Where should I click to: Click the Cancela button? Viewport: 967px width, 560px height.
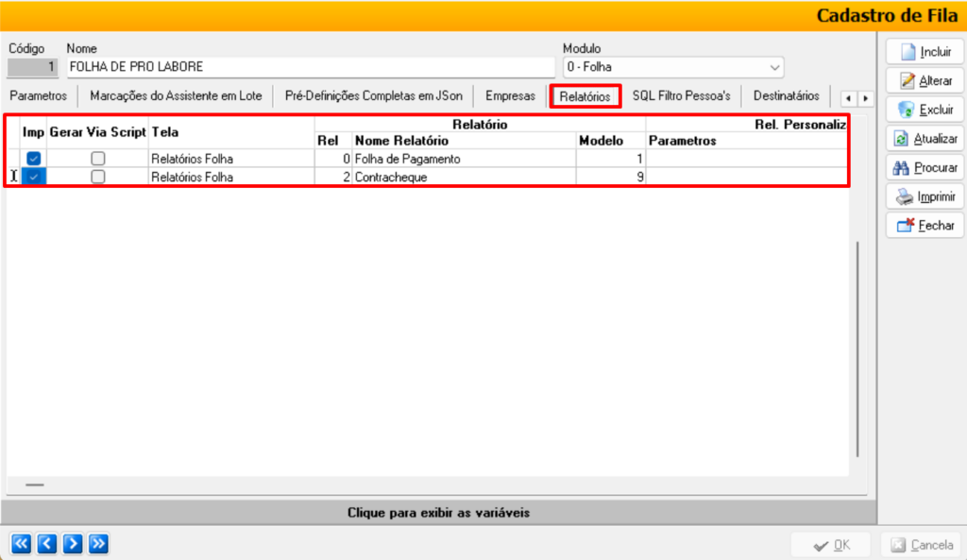click(x=921, y=545)
